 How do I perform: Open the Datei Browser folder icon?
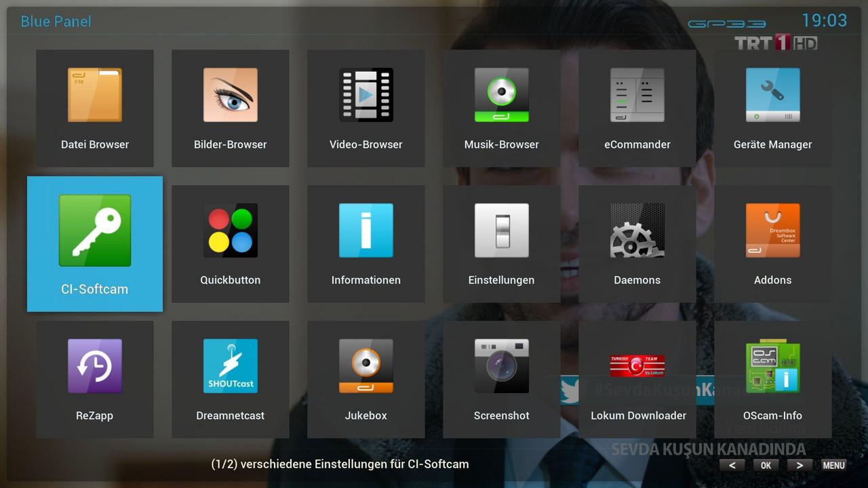click(95, 95)
